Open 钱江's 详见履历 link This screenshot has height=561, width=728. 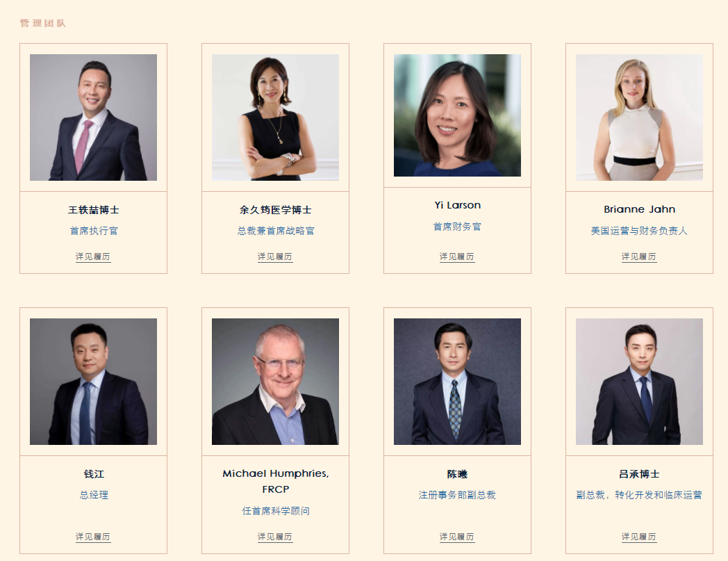(x=93, y=537)
